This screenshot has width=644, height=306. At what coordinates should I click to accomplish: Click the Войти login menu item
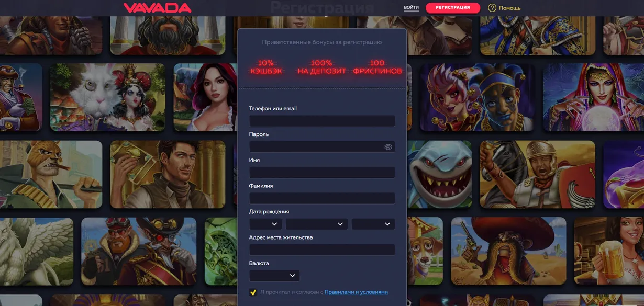tap(411, 8)
